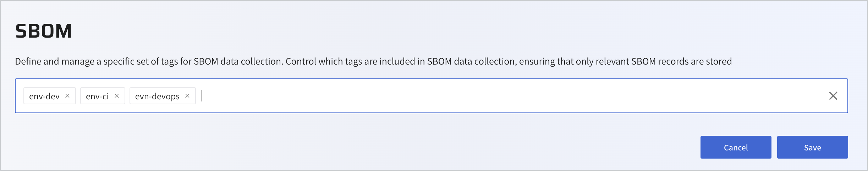
Task: Click the blue Cancel button
Action: coord(736,147)
